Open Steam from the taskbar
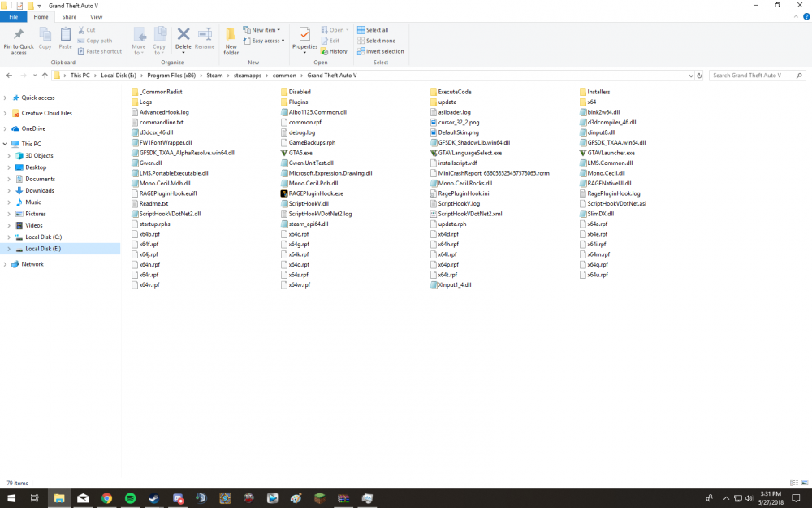 click(153, 498)
